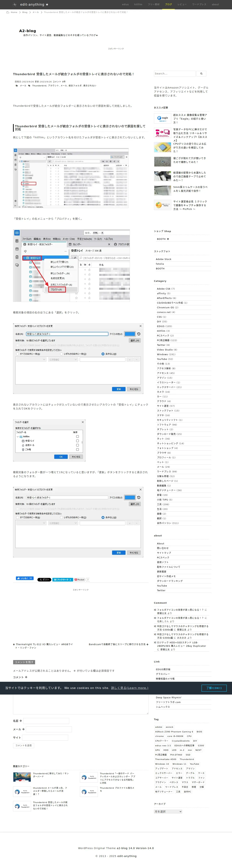Collapse the hitfilm tree node in folder dialog
This screenshot has height=868, width=232.
coord(18,436)
